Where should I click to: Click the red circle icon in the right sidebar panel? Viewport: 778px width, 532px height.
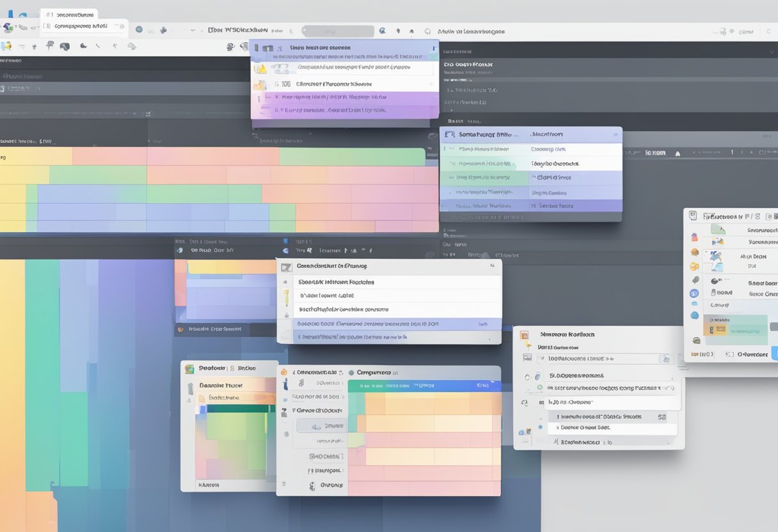695,237
